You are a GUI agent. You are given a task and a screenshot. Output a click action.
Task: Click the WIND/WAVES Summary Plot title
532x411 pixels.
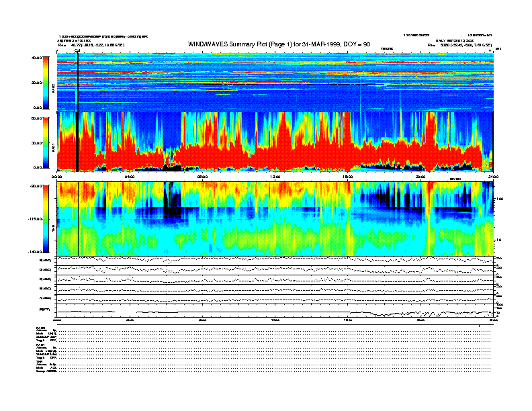tap(279, 44)
